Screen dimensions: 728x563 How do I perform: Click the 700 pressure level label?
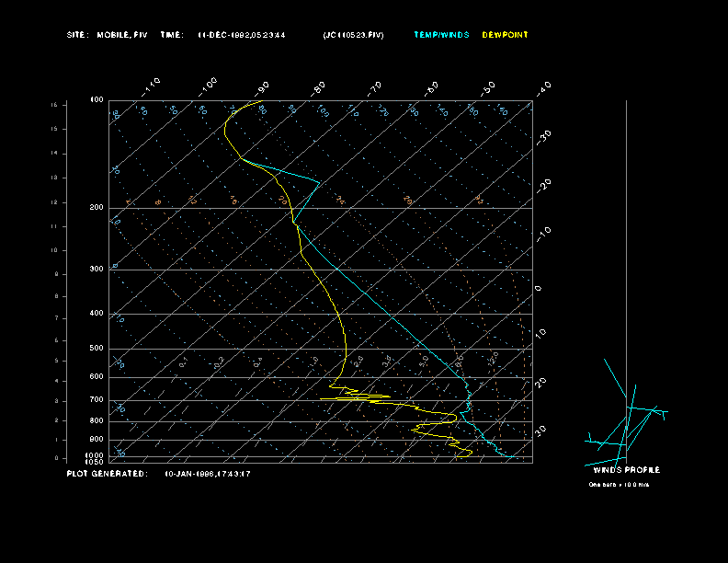[x=97, y=399]
